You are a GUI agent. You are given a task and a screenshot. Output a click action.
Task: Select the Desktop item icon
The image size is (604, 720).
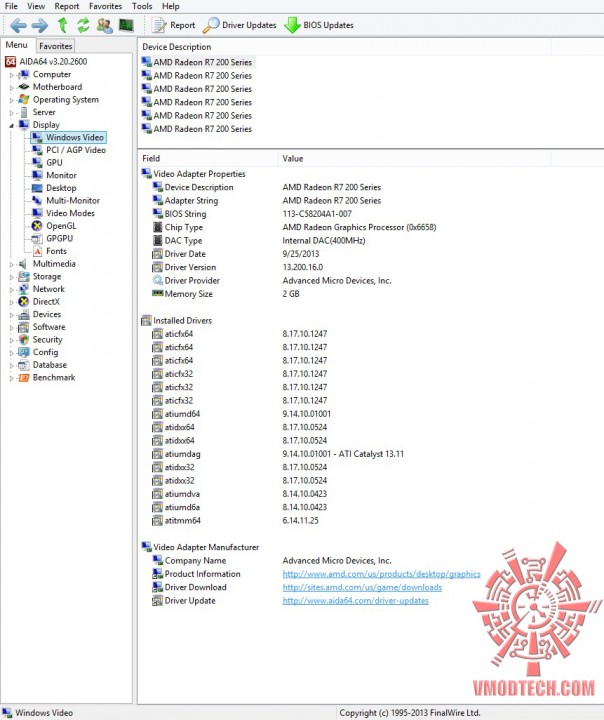click(x=37, y=188)
